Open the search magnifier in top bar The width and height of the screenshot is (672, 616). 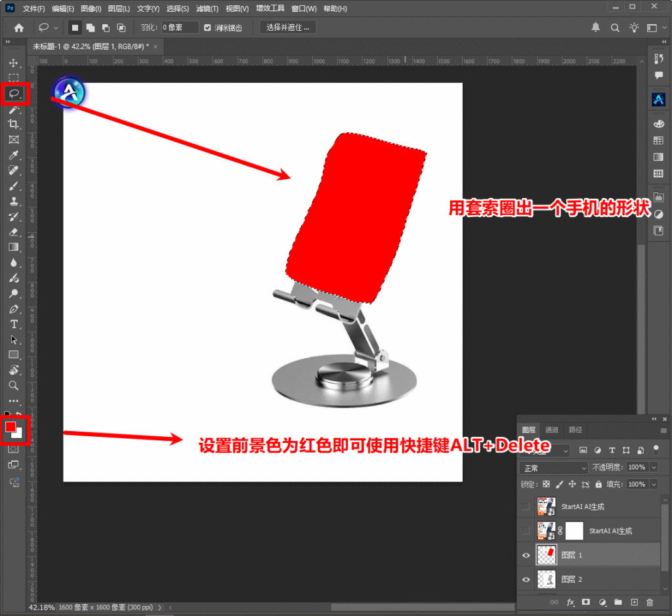(615, 28)
